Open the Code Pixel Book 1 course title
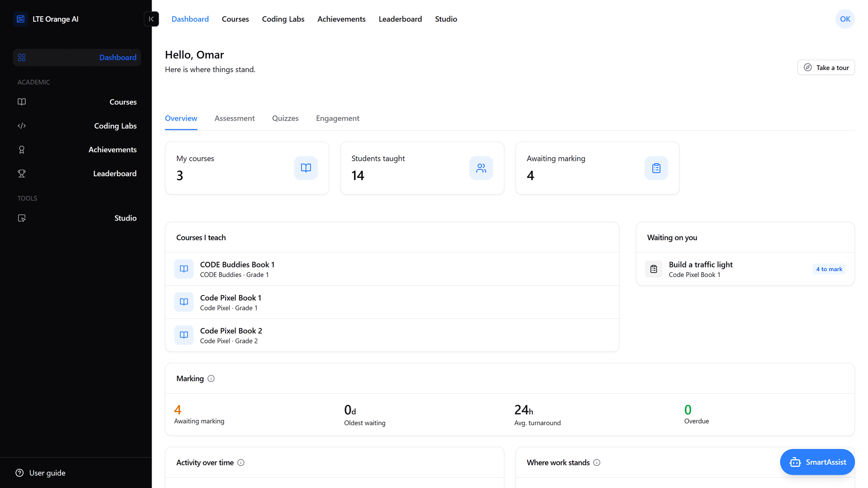Screen dimensions: 868x488 [x=231, y=298]
